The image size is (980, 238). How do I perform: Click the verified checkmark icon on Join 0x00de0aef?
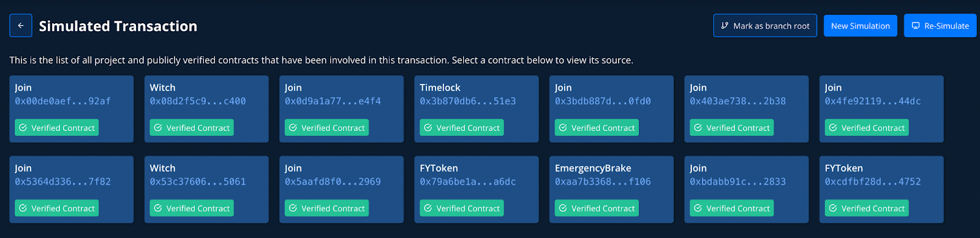tap(23, 128)
